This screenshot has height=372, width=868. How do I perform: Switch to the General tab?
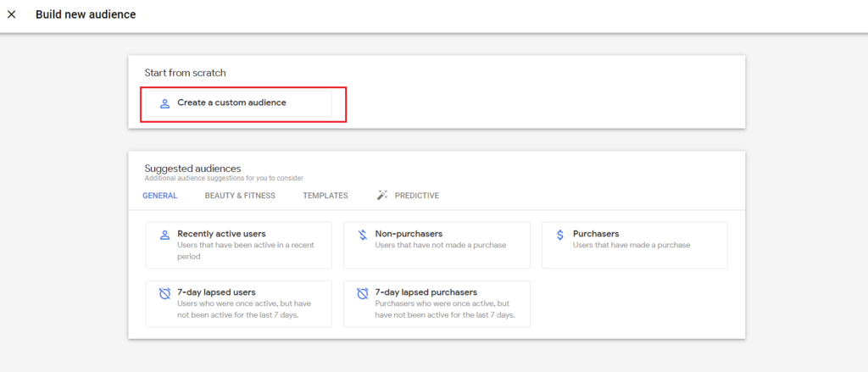tap(160, 196)
